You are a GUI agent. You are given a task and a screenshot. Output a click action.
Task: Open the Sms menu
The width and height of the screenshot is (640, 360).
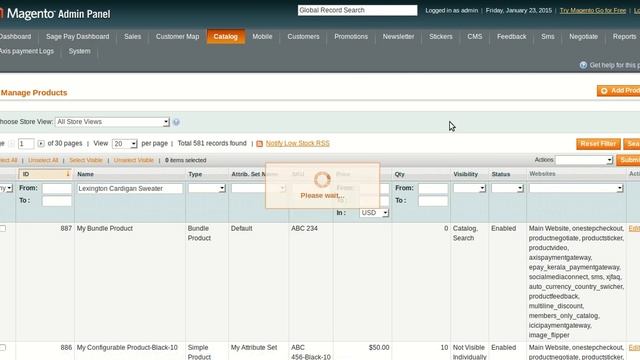(548, 37)
